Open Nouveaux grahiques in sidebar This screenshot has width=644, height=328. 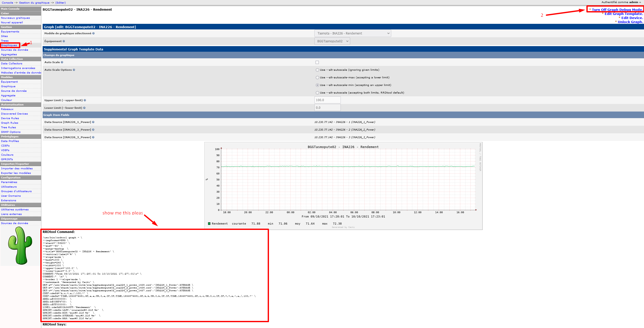15,18
